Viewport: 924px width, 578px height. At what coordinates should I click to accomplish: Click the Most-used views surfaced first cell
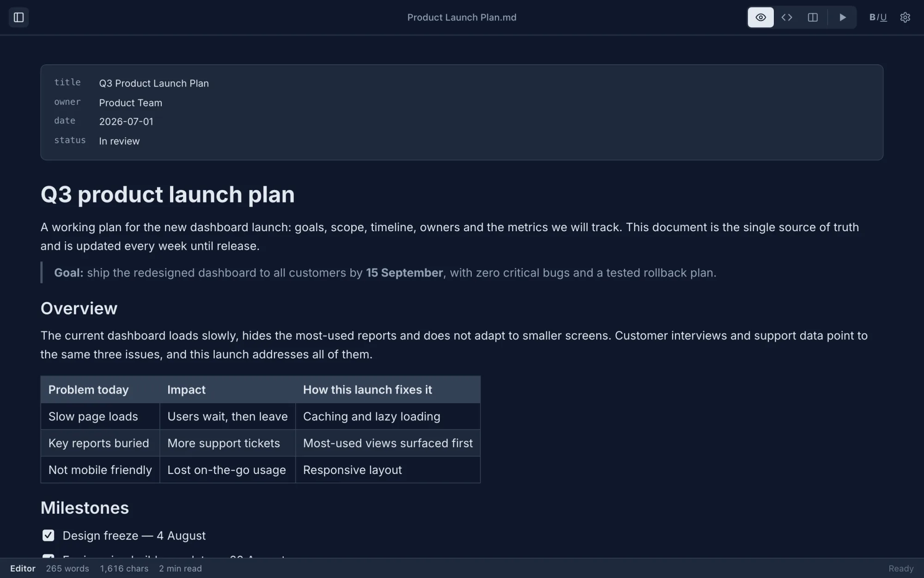pyautogui.click(x=388, y=443)
